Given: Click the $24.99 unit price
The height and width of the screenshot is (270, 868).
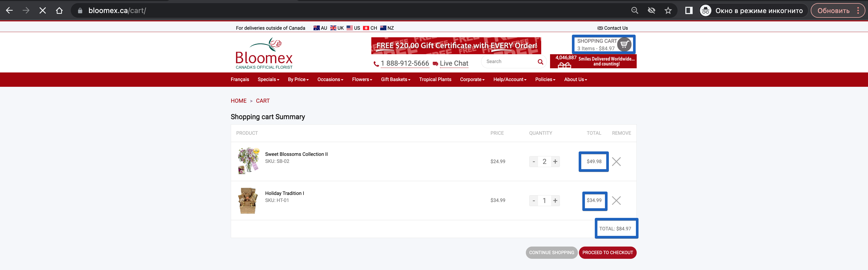Looking at the screenshot, I should (x=498, y=162).
